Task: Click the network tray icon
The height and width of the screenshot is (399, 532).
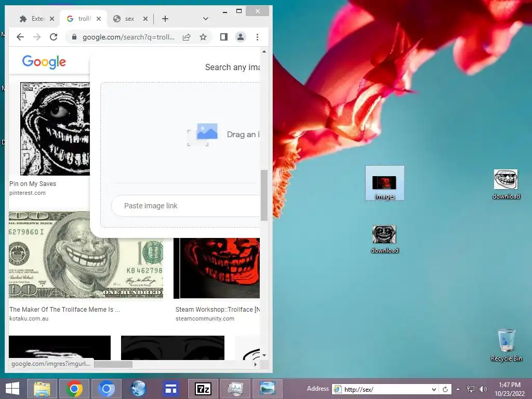Action: tap(471, 389)
